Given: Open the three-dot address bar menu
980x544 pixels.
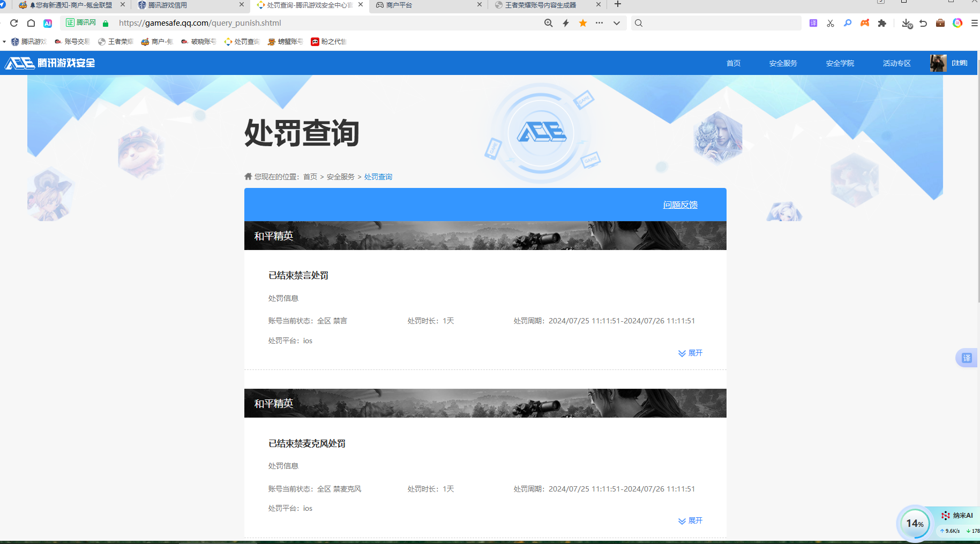Looking at the screenshot, I should pyautogui.click(x=599, y=23).
